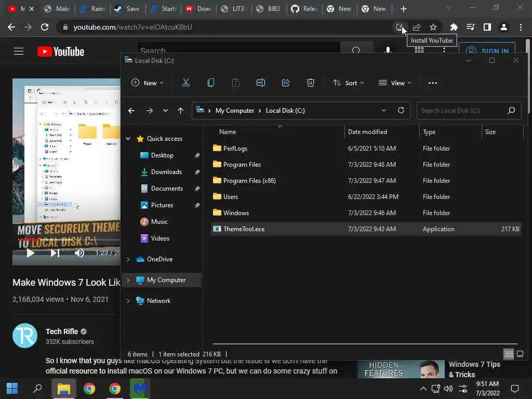Toggle Chrome side panel icon
The image size is (532, 399).
point(487,27)
